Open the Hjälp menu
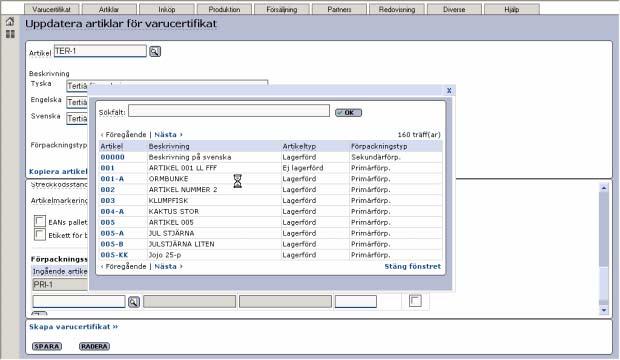 [512, 9]
